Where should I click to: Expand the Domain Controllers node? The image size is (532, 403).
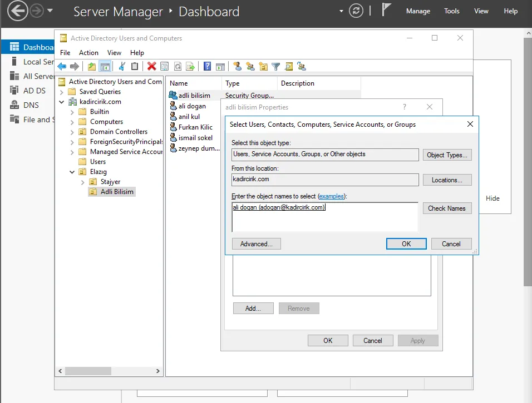coord(72,132)
